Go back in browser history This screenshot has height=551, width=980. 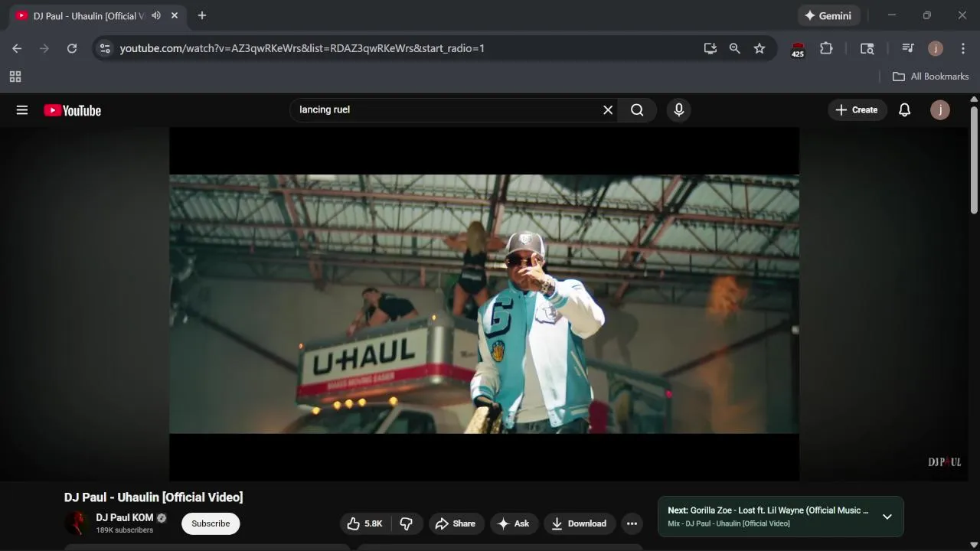point(17,48)
